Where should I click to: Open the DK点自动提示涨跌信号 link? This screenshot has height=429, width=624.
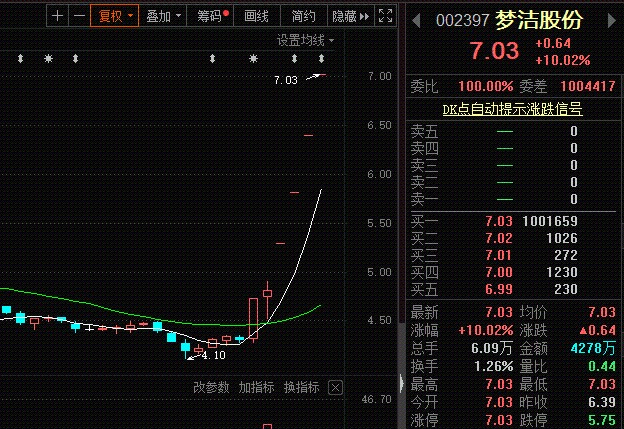(513, 109)
